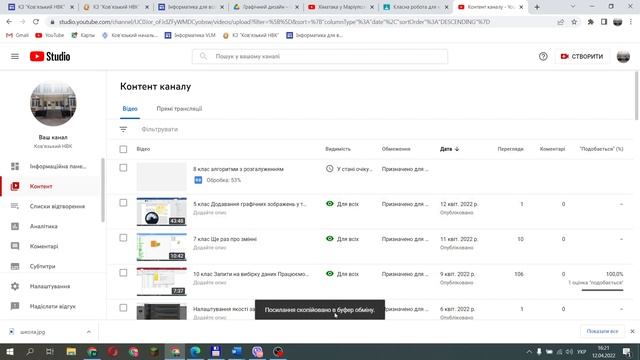Open the 7 клас Ще раз про змінні title

point(225,239)
